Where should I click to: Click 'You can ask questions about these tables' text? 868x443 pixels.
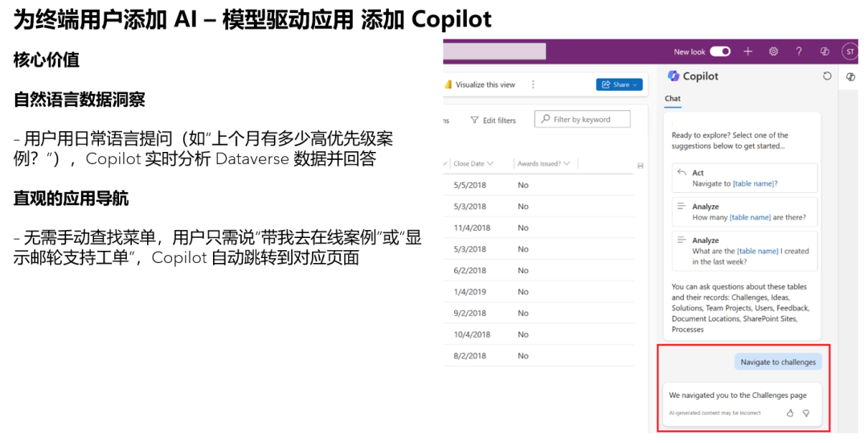point(740,308)
